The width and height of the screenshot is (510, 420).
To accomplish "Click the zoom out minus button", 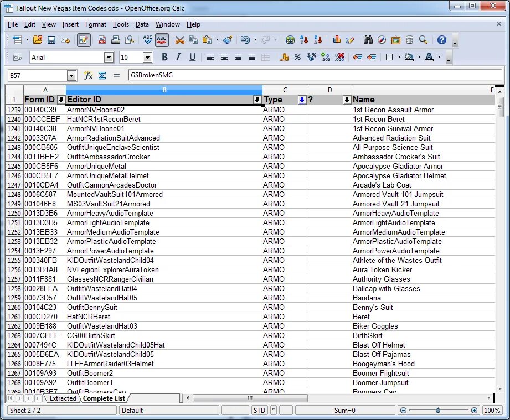I will point(403,411).
